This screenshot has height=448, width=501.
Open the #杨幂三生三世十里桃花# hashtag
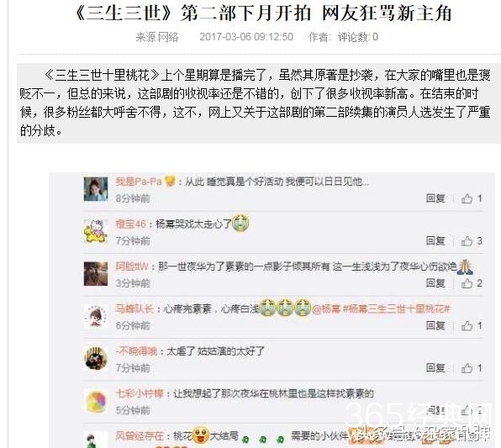(396, 309)
